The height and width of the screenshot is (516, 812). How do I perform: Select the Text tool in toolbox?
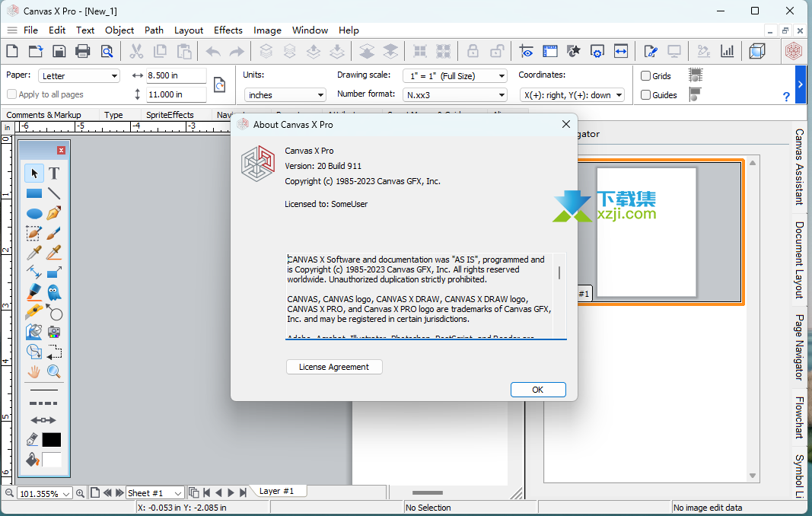pos(54,173)
